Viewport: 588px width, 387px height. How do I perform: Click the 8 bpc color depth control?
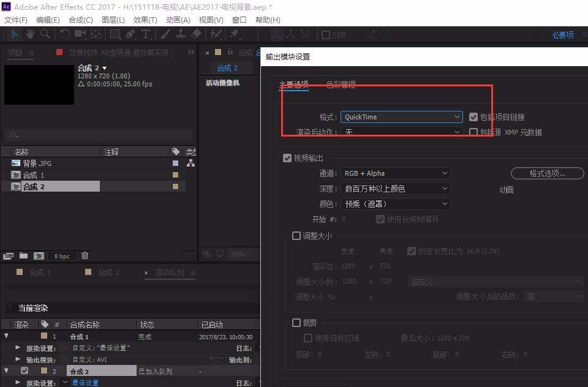[61, 256]
